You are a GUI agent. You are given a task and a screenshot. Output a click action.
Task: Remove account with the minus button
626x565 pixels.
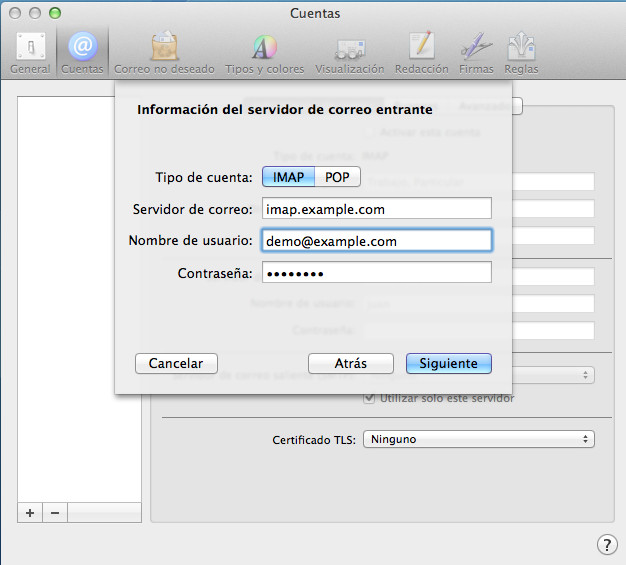click(55, 512)
